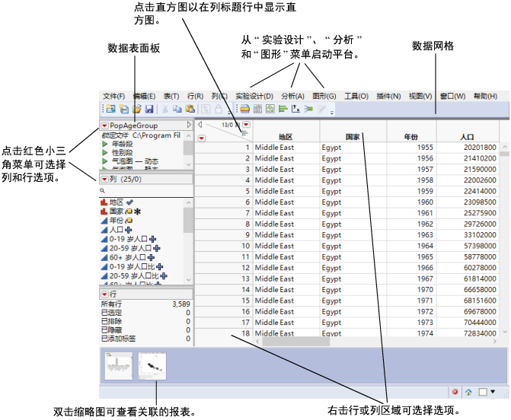Screen dimensions: 511x420
Task: Click the left disclosure arrow in grid corner
Action: 200,125
